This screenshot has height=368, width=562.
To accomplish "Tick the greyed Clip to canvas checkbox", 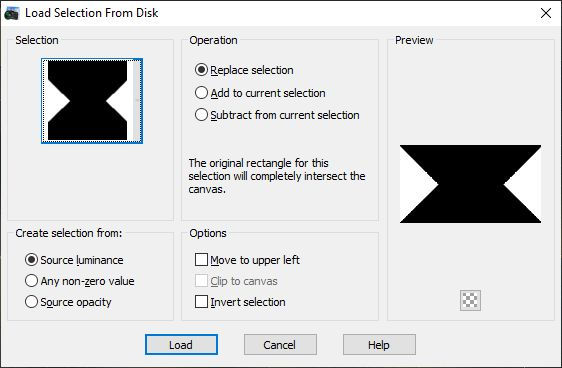I will point(236,281).
